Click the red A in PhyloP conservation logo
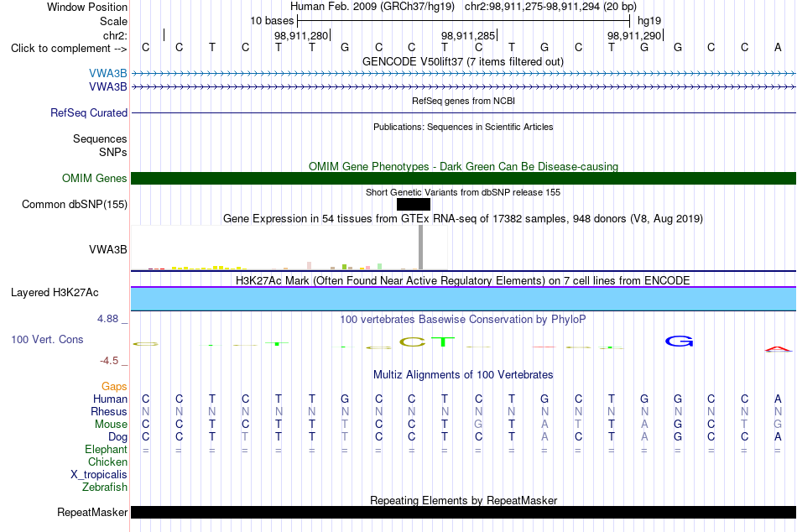This screenshot has width=797, height=532. pyautogui.click(x=778, y=349)
